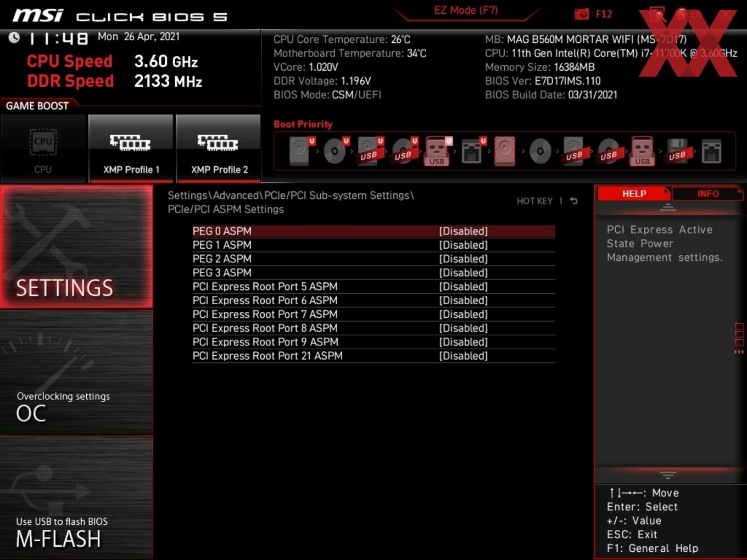Image resolution: width=747 pixels, height=560 pixels.
Task: Open PEG 0 ASPM value dropdown
Action: click(x=464, y=231)
